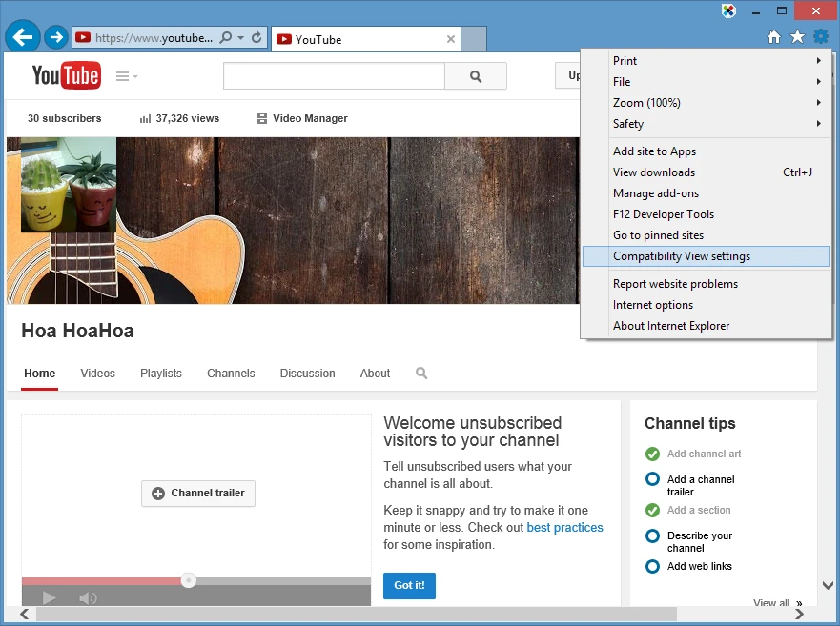840x626 pixels.
Task: Click the browser Back arrow button
Action: pos(22,38)
